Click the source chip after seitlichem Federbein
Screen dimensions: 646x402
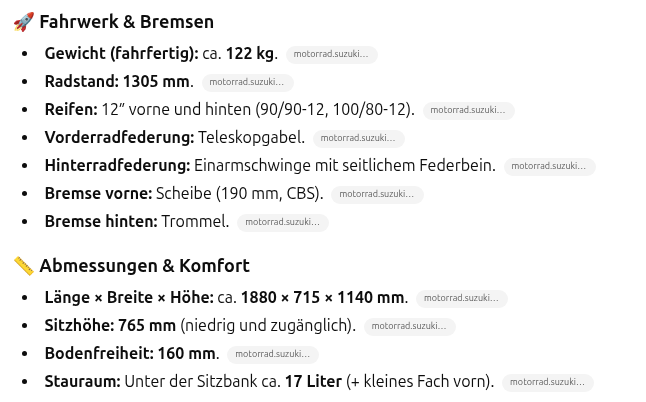(x=549, y=166)
